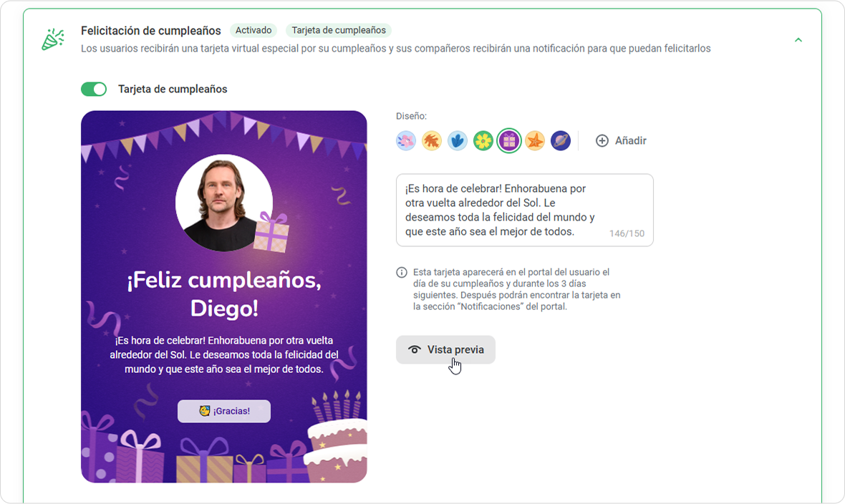Image resolution: width=845 pixels, height=504 pixels.
Task: Collapse the Felicitación de cumpleaños section
Action: point(798,40)
